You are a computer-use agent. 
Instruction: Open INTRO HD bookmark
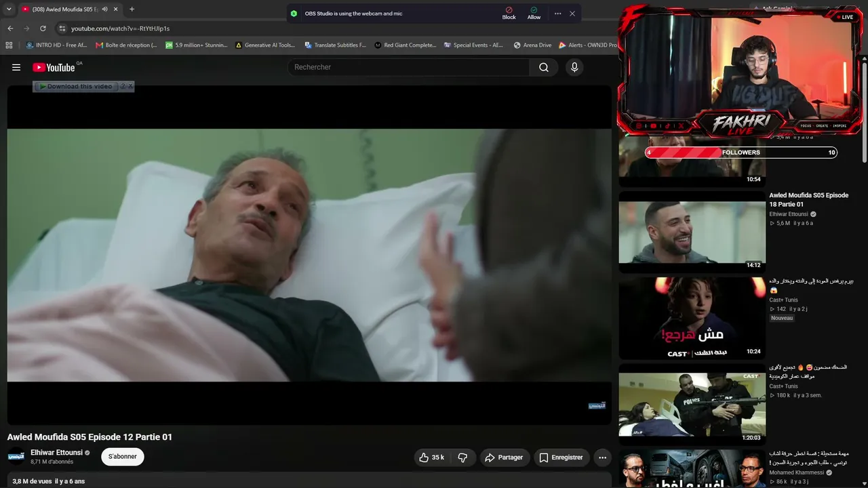click(x=56, y=45)
